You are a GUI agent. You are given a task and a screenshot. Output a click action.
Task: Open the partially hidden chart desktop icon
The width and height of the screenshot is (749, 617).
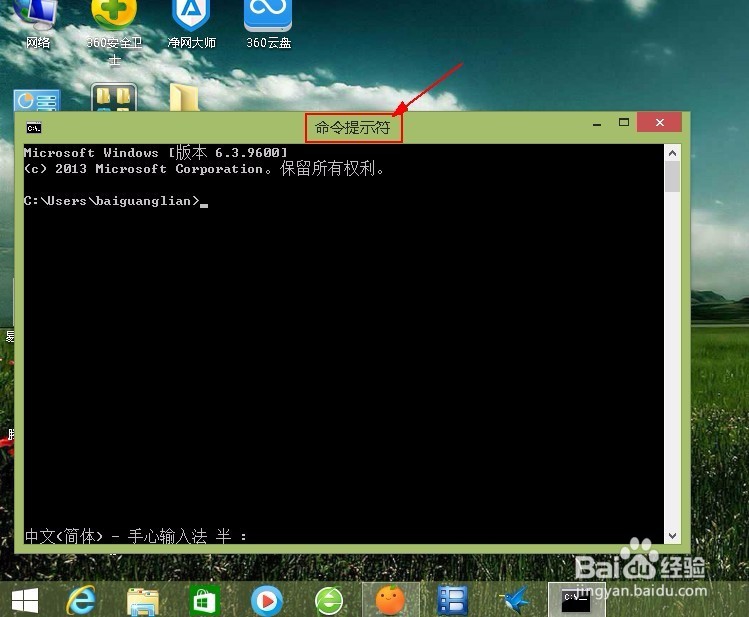[x=37, y=100]
